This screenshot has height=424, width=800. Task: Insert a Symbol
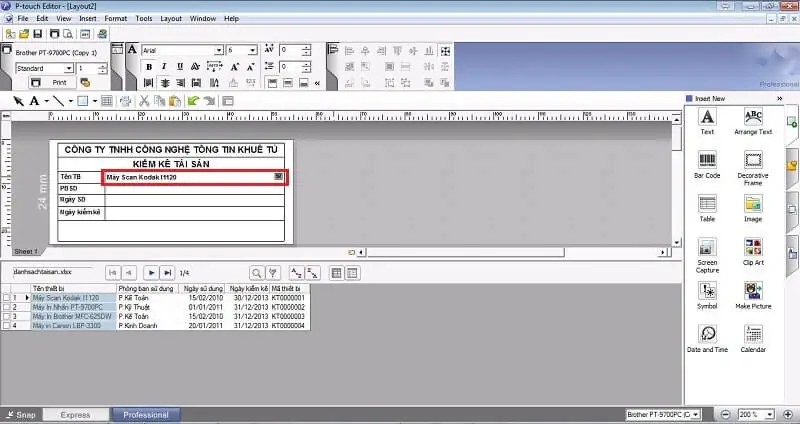707,295
